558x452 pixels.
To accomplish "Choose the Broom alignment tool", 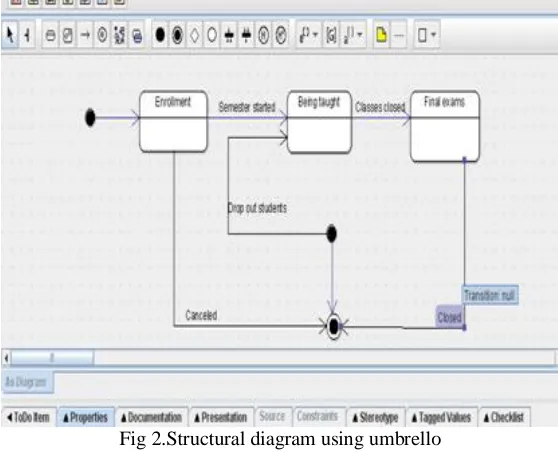I will click(x=27, y=35).
